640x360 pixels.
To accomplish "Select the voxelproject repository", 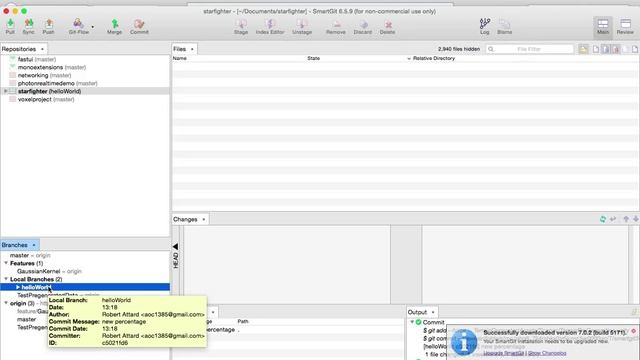I will point(46,99).
